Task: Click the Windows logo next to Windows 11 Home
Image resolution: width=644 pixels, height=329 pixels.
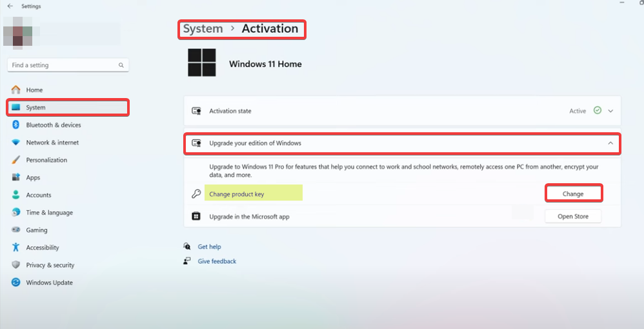Action: 202,63
